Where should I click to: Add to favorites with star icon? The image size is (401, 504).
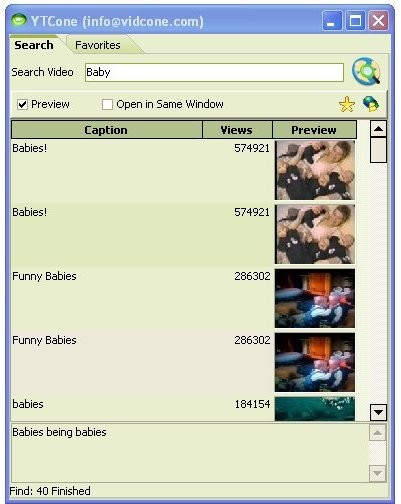[x=347, y=105]
